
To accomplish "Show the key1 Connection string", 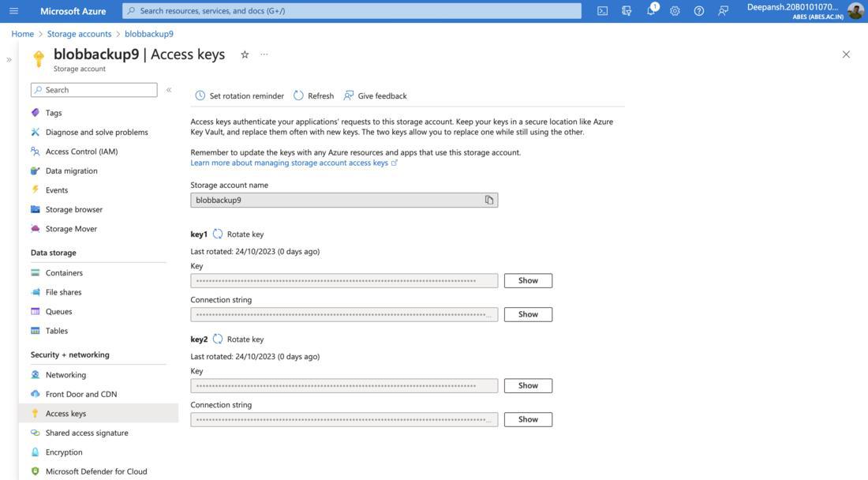I will tap(528, 314).
